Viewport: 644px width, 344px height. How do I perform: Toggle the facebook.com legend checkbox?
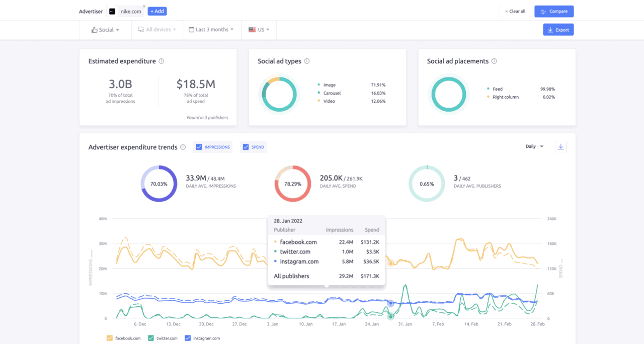[110, 338]
